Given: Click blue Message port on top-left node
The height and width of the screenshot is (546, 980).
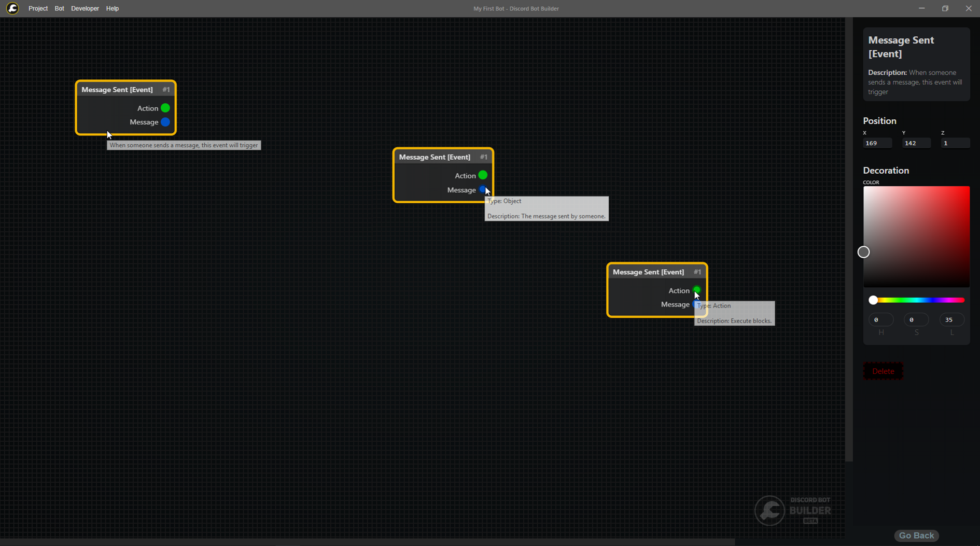Looking at the screenshot, I should tap(165, 122).
